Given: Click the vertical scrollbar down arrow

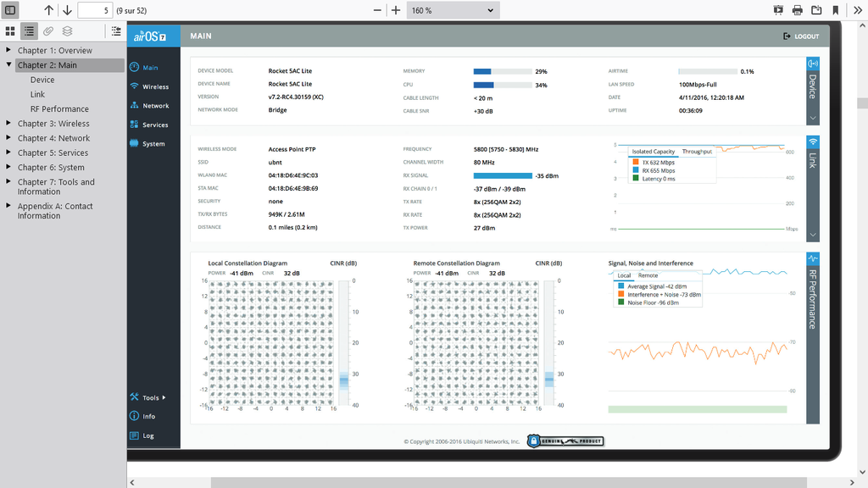Looking at the screenshot, I should (862, 472).
